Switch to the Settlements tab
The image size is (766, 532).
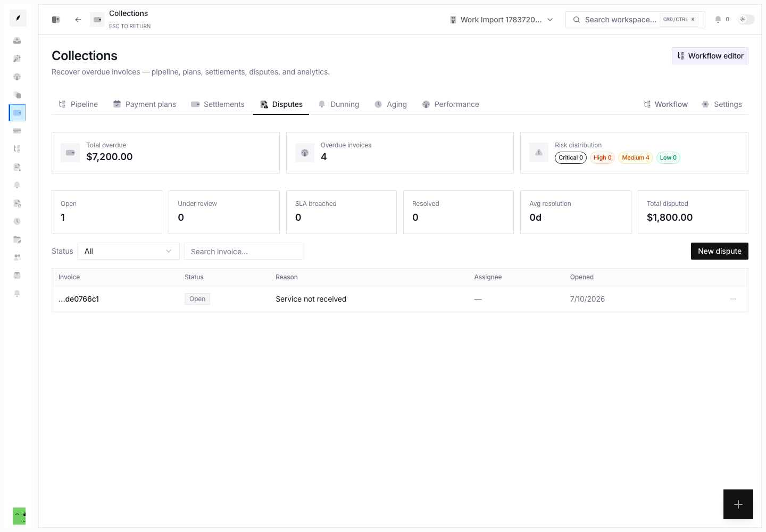click(218, 104)
